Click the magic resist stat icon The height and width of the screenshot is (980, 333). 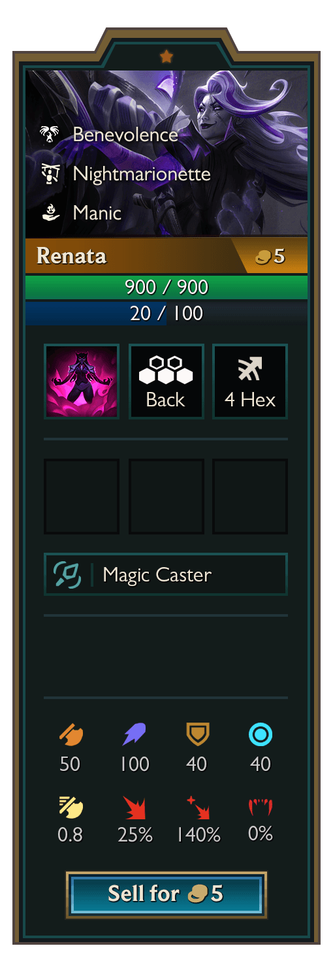tap(261, 736)
